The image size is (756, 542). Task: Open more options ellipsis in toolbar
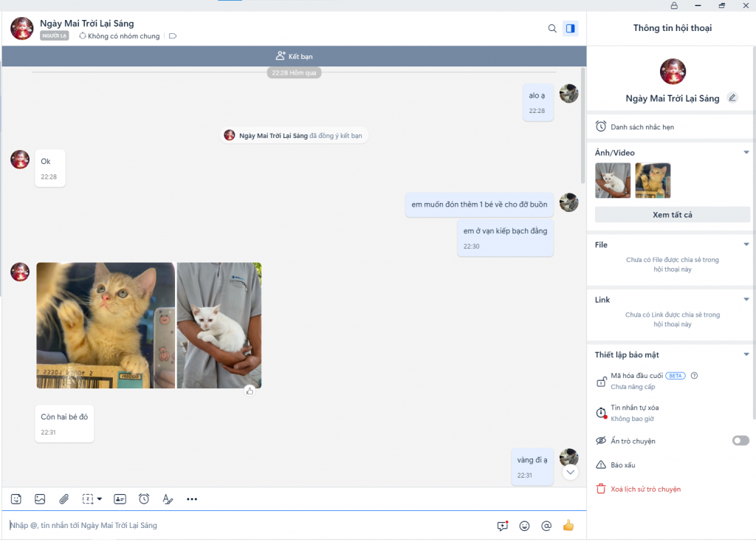click(192, 499)
